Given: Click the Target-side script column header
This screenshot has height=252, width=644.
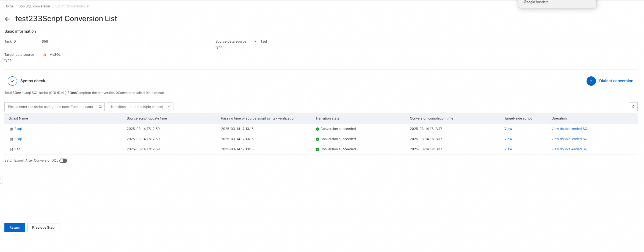Looking at the screenshot, I should [x=518, y=118].
